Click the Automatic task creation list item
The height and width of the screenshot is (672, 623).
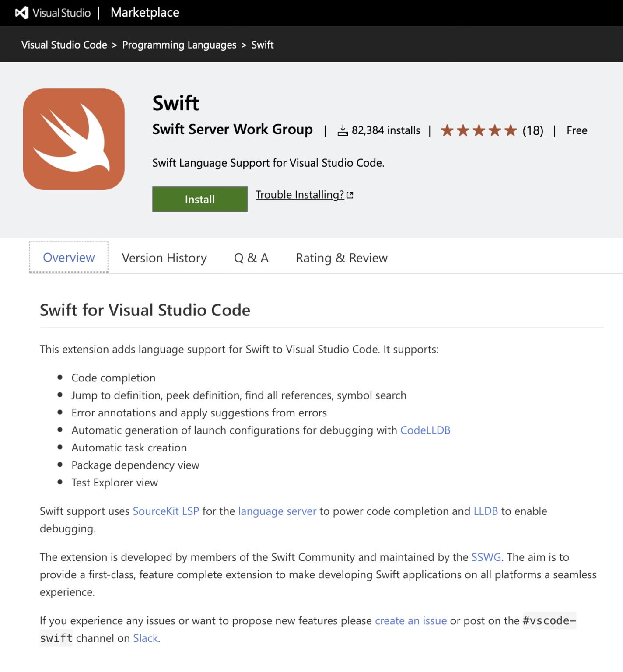(129, 448)
